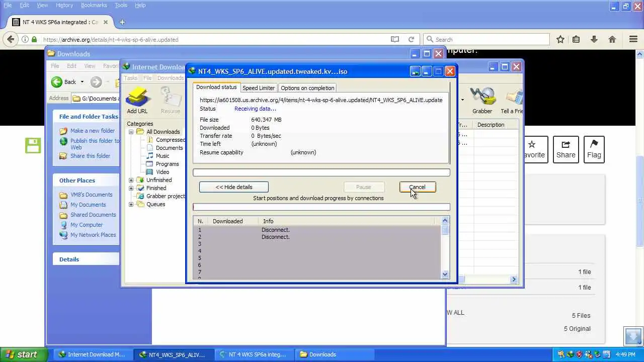The width and height of the screenshot is (644, 362).
Task: Click Firefox reload page icon
Action: click(411, 39)
